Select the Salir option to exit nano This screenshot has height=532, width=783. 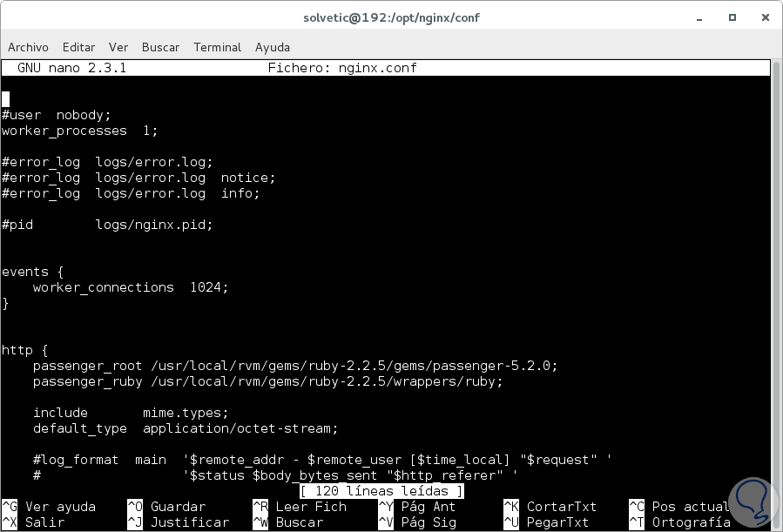(37, 522)
